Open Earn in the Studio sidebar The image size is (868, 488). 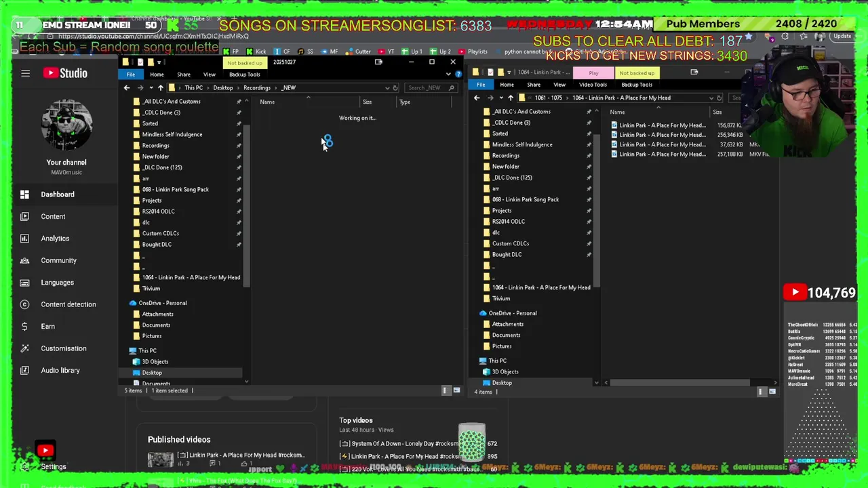(x=47, y=327)
